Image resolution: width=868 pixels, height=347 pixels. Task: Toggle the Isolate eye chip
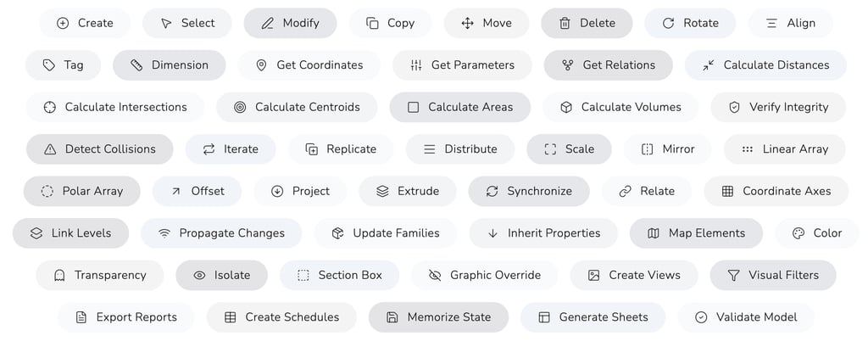click(221, 275)
